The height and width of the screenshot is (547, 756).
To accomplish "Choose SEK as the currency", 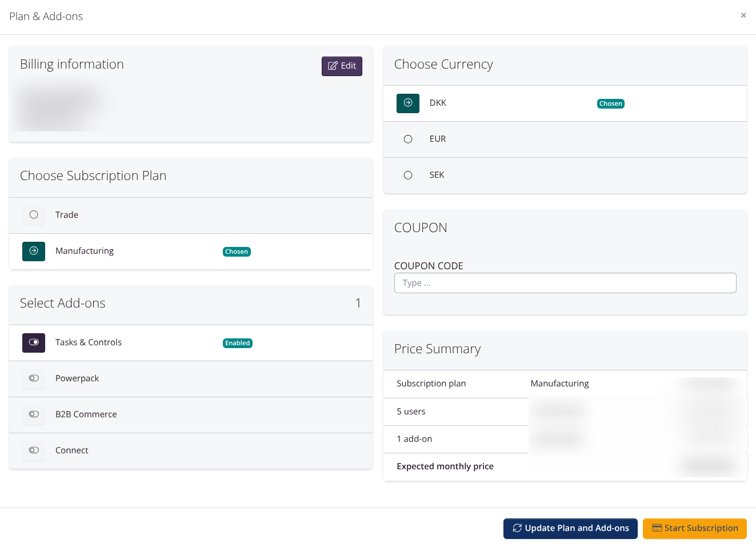I will [408, 175].
